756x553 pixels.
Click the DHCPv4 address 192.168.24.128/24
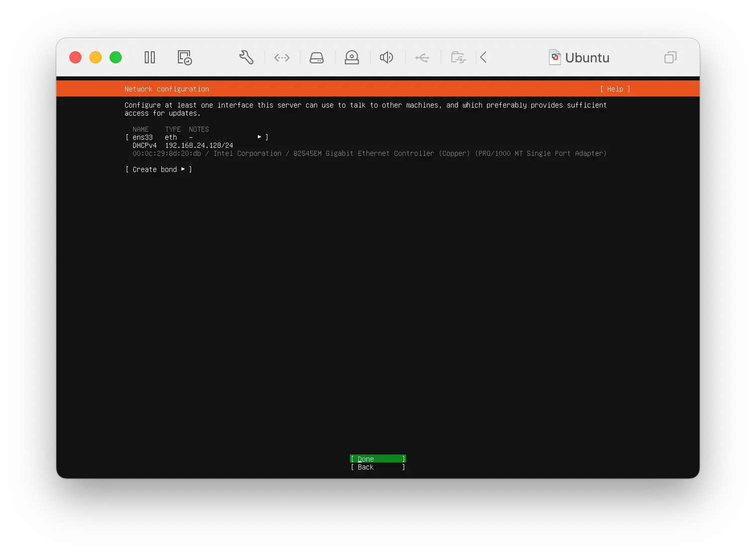click(x=199, y=145)
